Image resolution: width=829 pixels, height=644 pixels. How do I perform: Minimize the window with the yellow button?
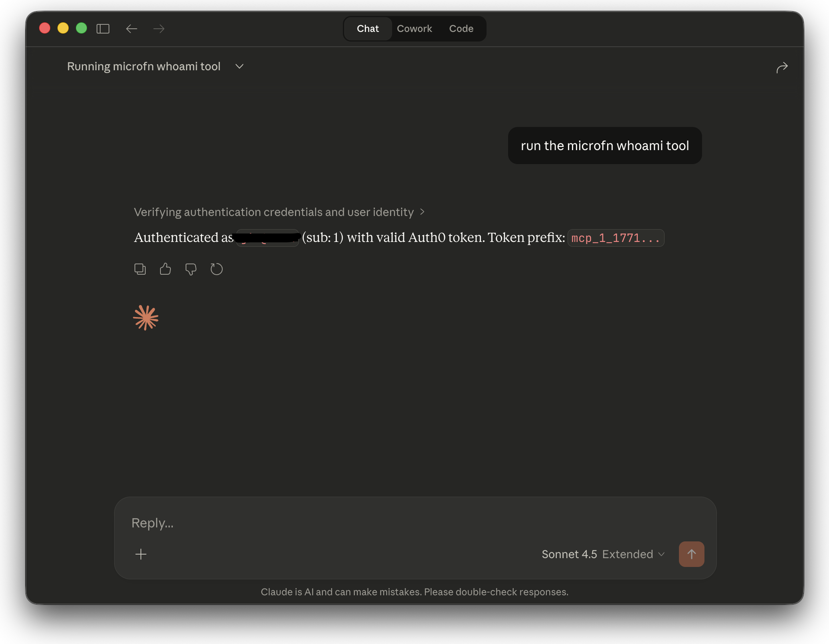click(x=63, y=28)
